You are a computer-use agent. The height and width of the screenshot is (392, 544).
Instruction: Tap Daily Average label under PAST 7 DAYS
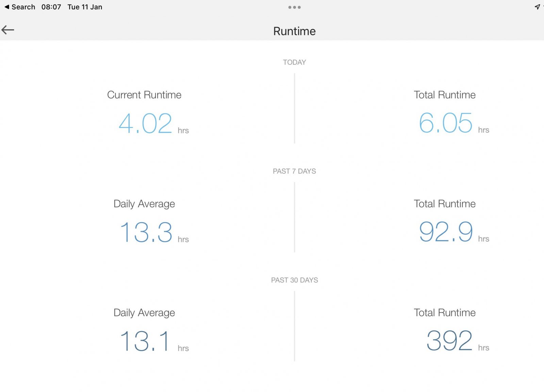click(x=144, y=204)
